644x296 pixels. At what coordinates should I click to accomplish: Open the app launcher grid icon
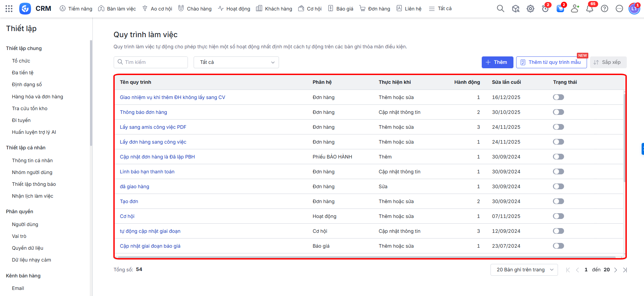(x=9, y=9)
